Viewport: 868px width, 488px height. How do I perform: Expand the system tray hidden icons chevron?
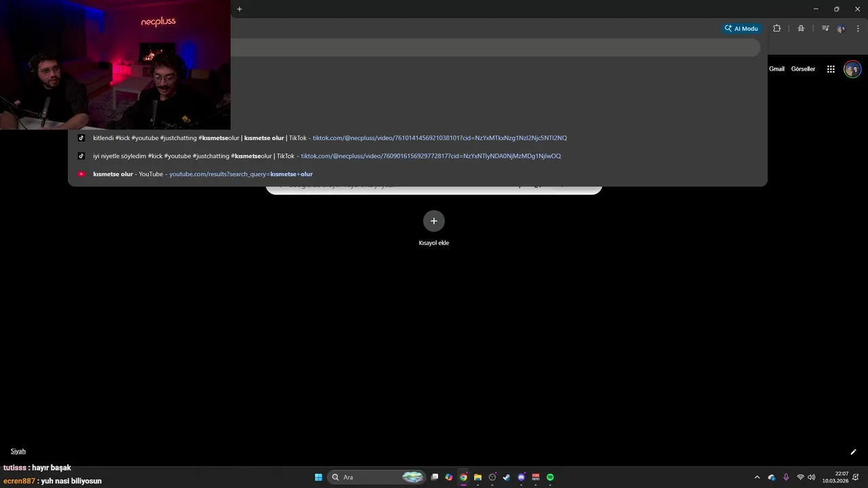point(757,477)
